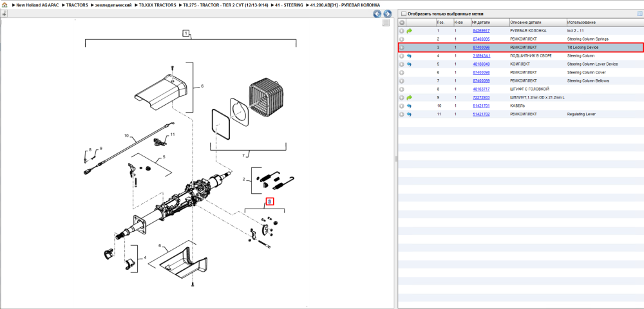Open земледельческий in the breadcrumb

(x=113, y=5)
